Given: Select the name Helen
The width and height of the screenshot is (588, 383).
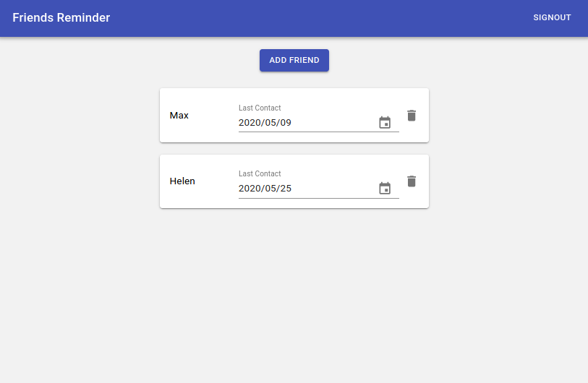Looking at the screenshot, I should tap(182, 181).
